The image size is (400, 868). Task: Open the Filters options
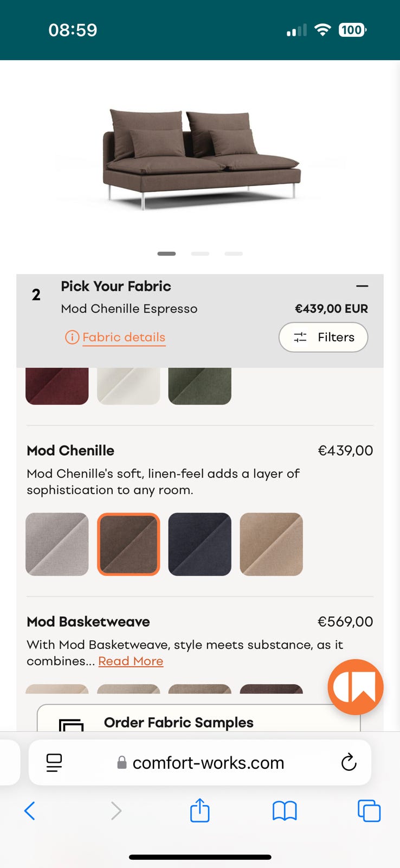pyautogui.click(x=323, y=337)
